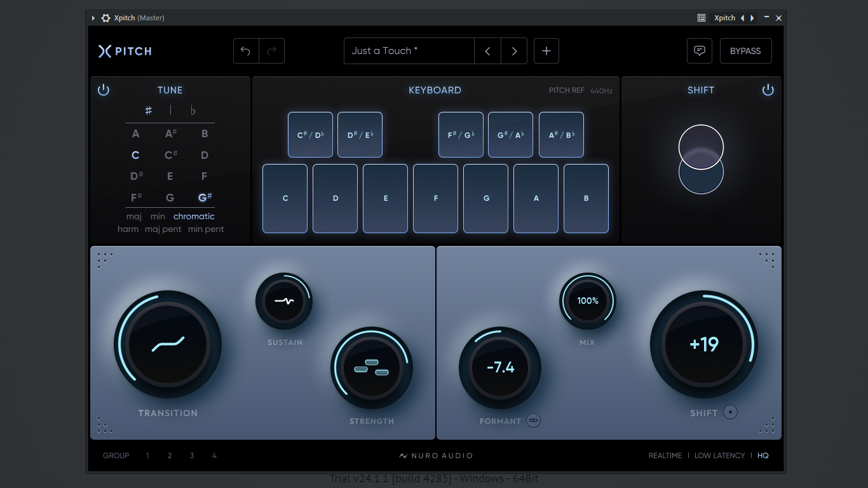The width and height of the screenshot is (868, 488).
Task: Click the G white keyboard key
Action: 485,198
